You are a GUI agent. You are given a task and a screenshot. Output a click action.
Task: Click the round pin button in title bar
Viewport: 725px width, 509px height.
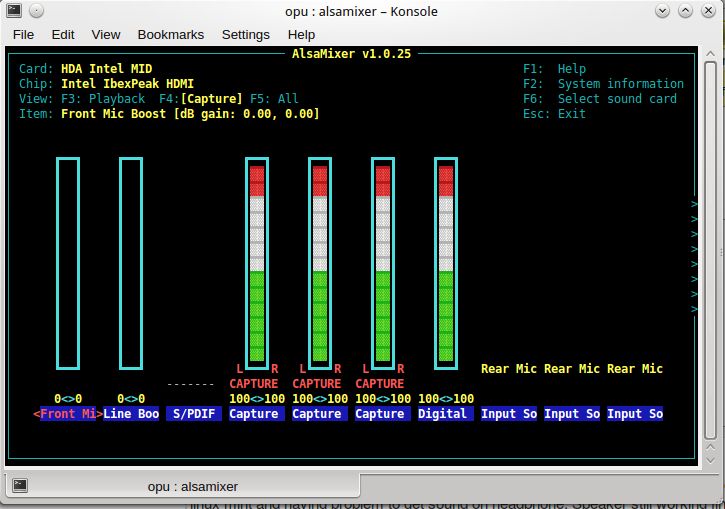[x=37, y=11]
